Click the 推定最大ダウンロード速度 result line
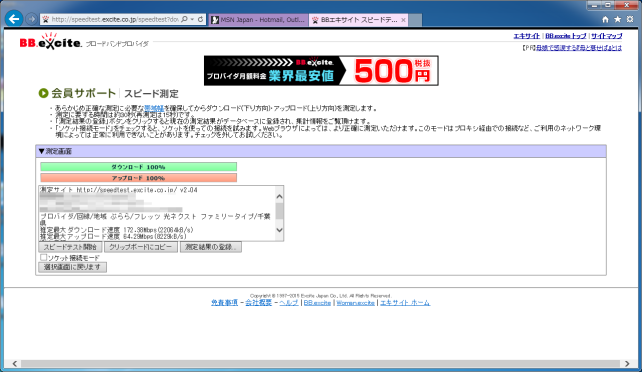Screen dimensions: 642x372 [x=117, y=230]
